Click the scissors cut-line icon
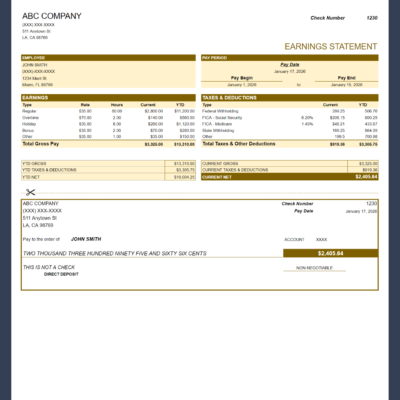 [30, 192]
